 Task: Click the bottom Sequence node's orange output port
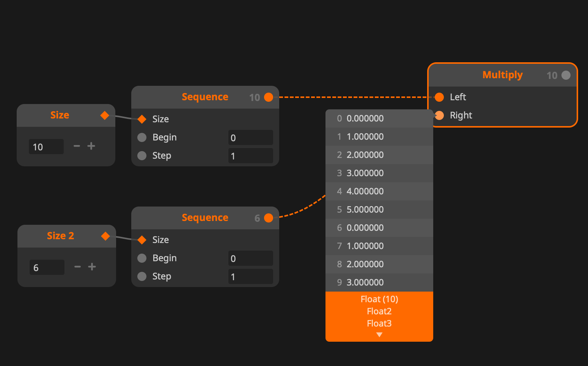click(x=269, y=218)
